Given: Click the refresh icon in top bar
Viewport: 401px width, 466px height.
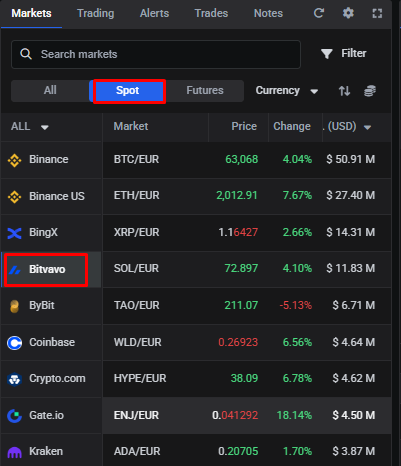Looking at the screenshot, I should coord(319,13).
